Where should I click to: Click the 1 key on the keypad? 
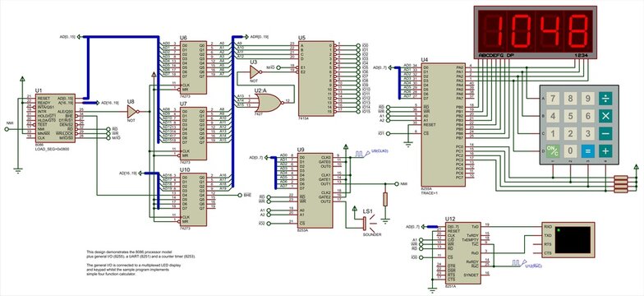pyautogui.click(x=554, y=133)
